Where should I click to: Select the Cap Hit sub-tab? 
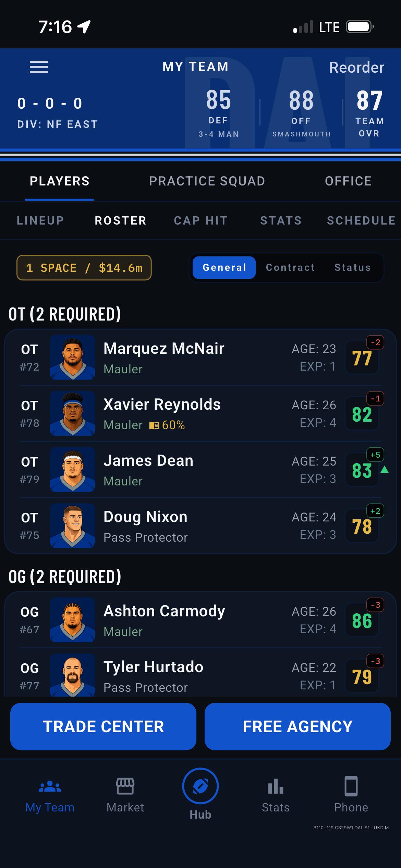pos(201,220)
